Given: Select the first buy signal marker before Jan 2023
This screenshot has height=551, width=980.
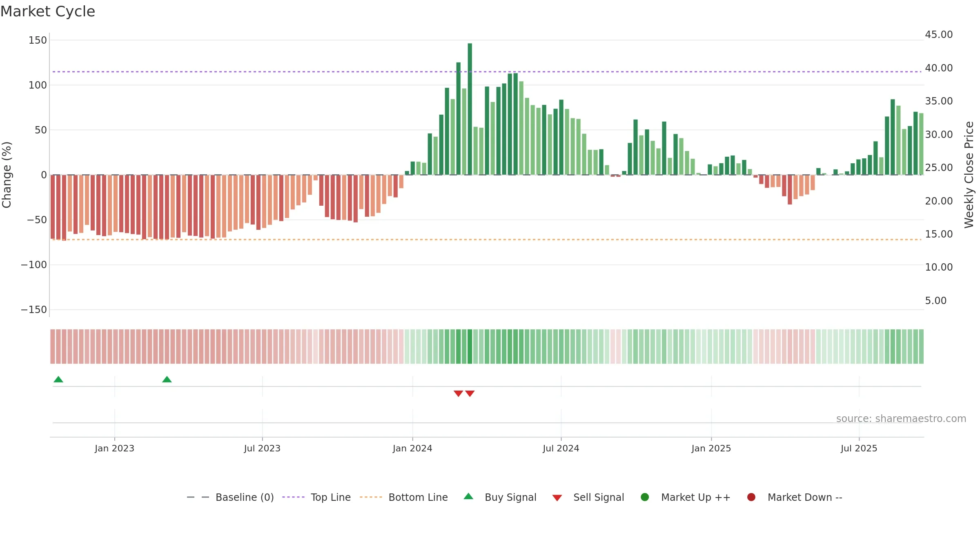Looking at the screenshot, I should tap(58, 380).
